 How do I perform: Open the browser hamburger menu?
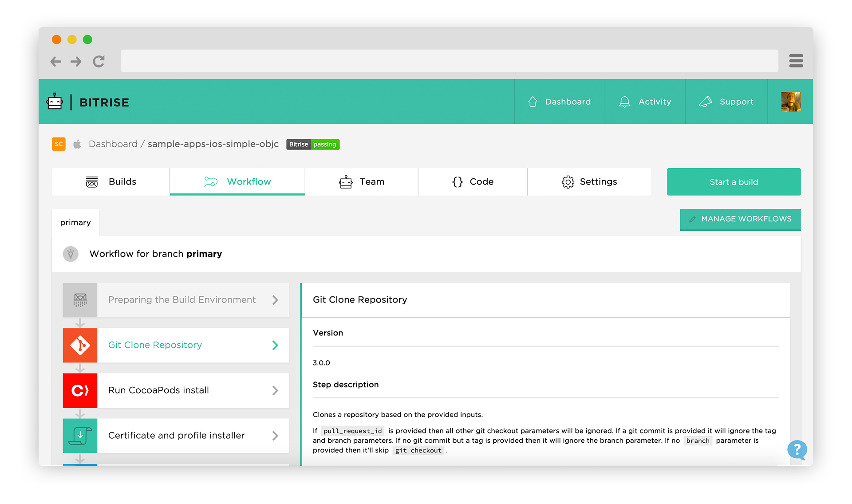pyautogui.click(x=796, y=61)
